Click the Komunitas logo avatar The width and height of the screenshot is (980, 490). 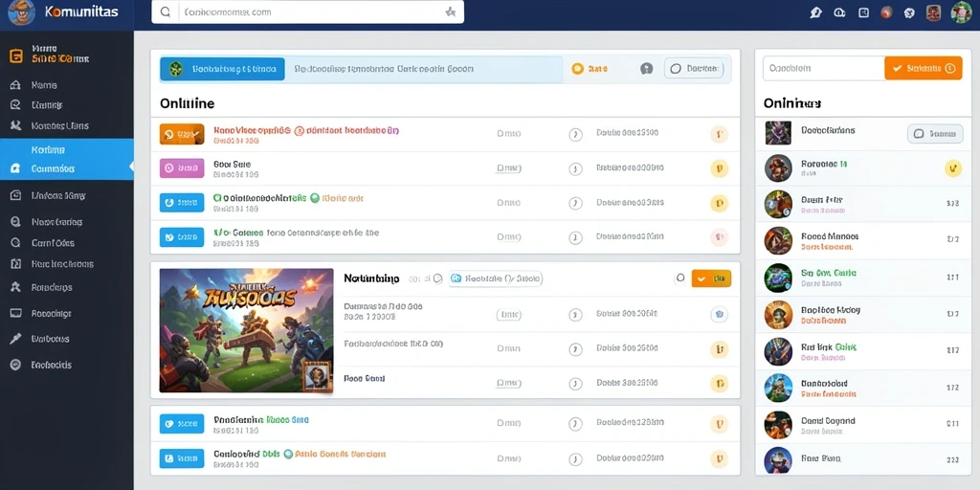click(21, 12)
